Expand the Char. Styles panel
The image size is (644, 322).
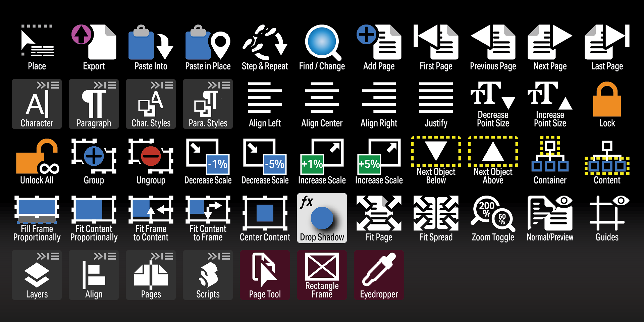[x=151, y=104]
